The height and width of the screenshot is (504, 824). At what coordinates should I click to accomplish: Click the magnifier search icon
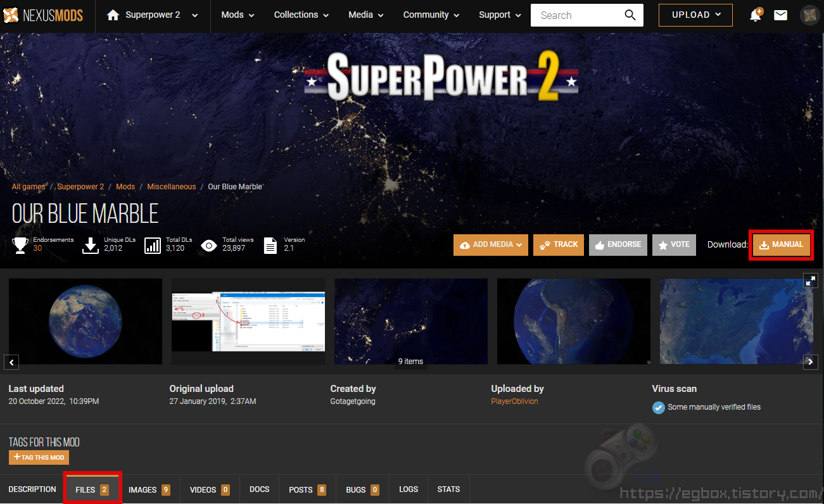point(630,15)
